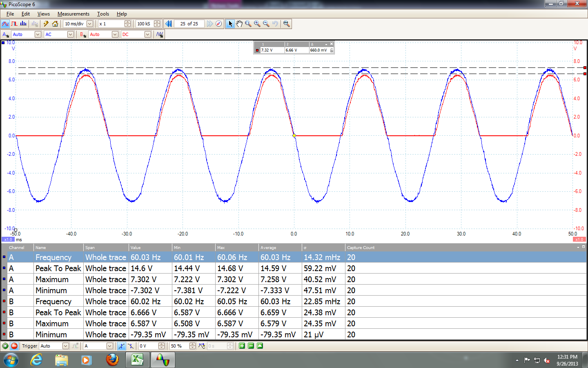Choose the zoom-in magnifier tool

[x=257, y=23]
